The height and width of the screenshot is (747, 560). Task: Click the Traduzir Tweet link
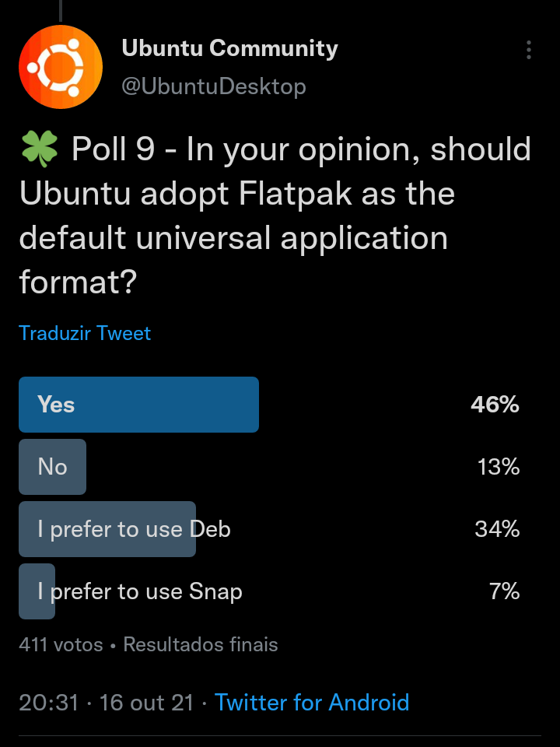tap(85, 333)
